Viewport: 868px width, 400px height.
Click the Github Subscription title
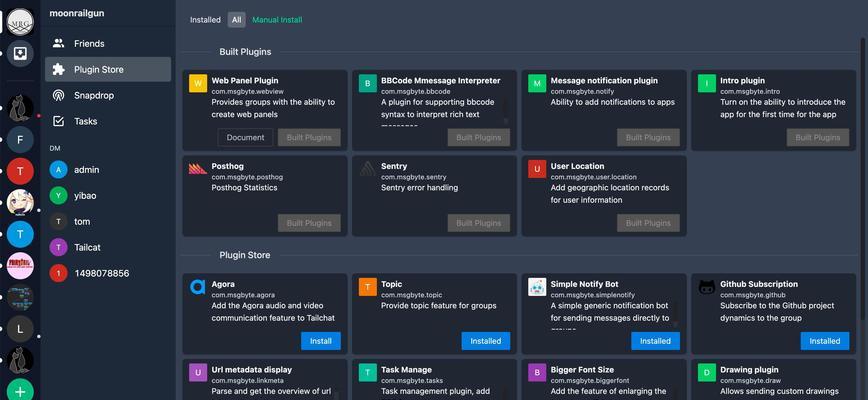coord(759,284)
